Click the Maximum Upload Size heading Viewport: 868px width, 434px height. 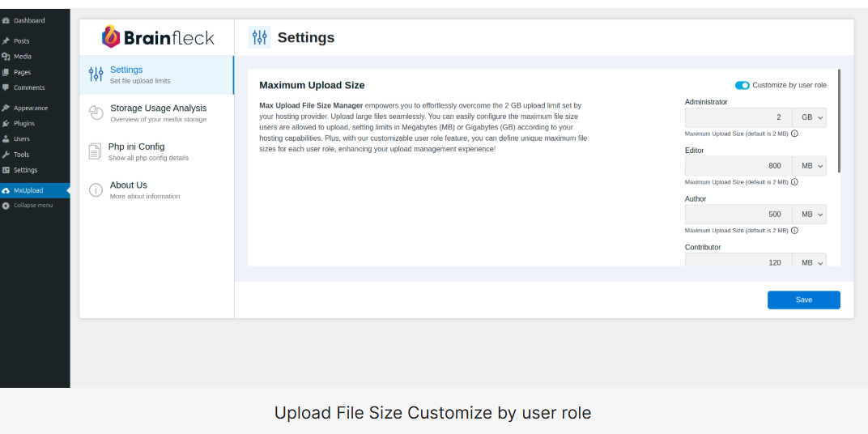(x=312, y=85)
